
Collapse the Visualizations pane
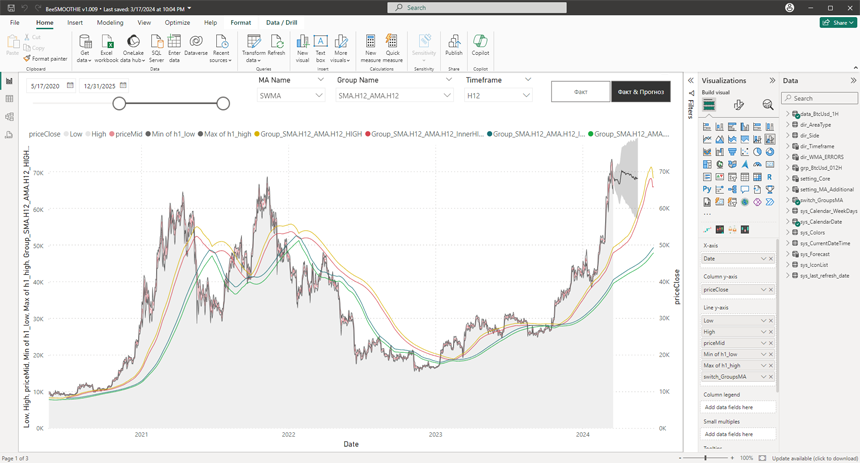coord(772,81)
